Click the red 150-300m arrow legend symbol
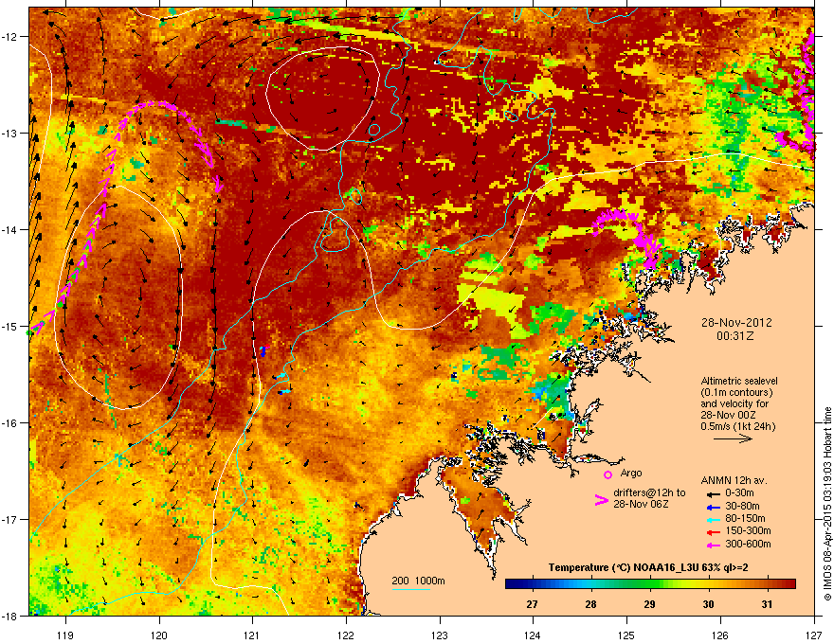Screen dimensions: 834x644 [712, 532]
